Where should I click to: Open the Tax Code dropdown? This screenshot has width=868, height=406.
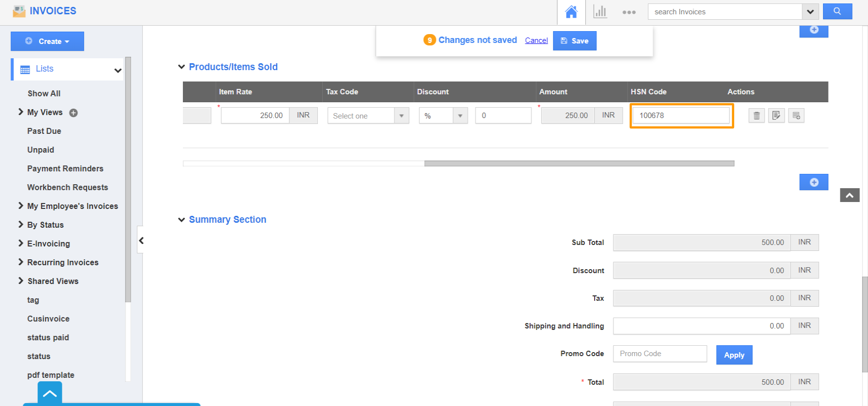[x=368, y=116]
